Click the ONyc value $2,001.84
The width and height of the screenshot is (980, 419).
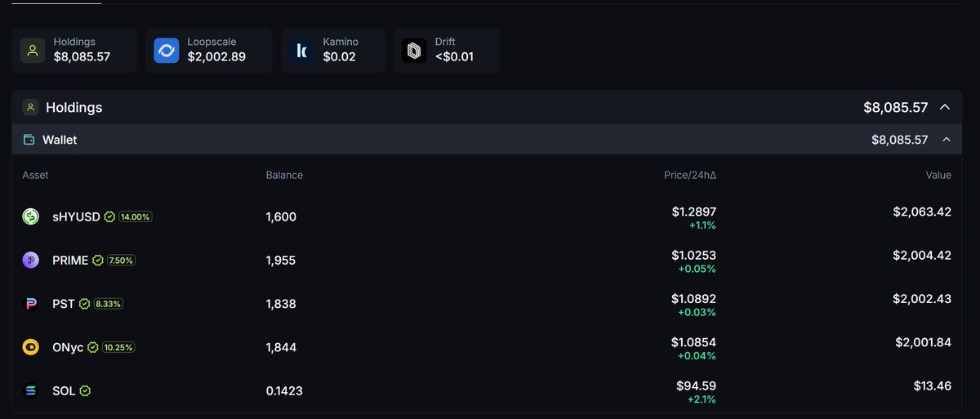[923, 342]
